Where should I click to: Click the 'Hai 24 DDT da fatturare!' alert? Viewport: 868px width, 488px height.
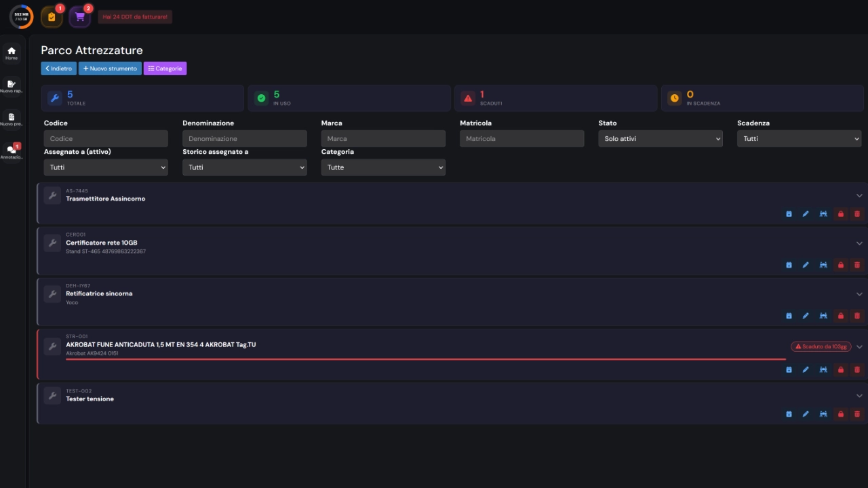click(x=135, y=17)
